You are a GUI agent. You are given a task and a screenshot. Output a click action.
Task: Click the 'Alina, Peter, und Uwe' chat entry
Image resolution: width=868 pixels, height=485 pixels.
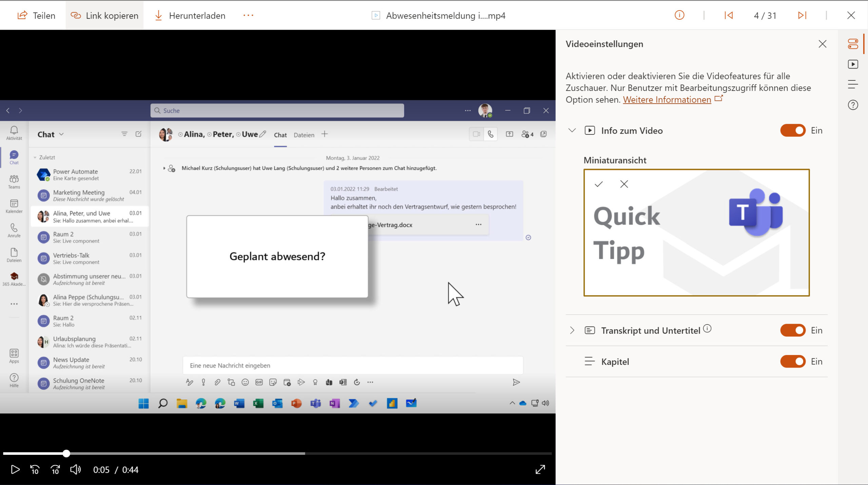[90, 216]
